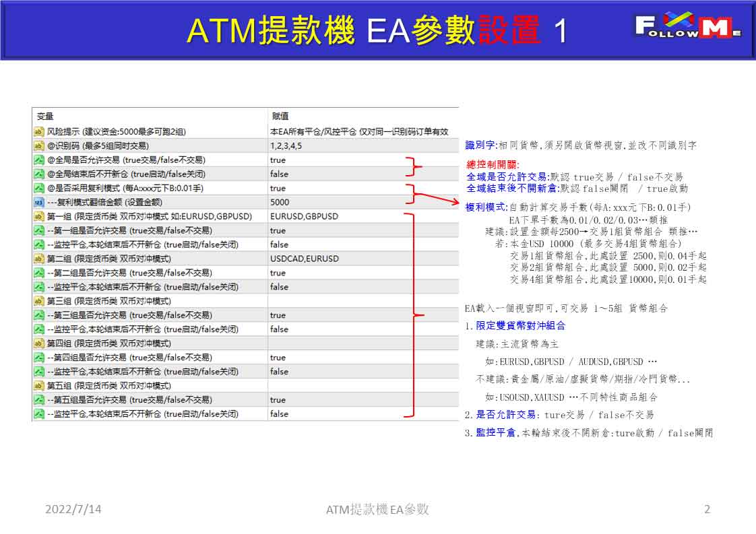Select the 第二组 (限定货币类 双币对冲模式) label

point(108,259)
